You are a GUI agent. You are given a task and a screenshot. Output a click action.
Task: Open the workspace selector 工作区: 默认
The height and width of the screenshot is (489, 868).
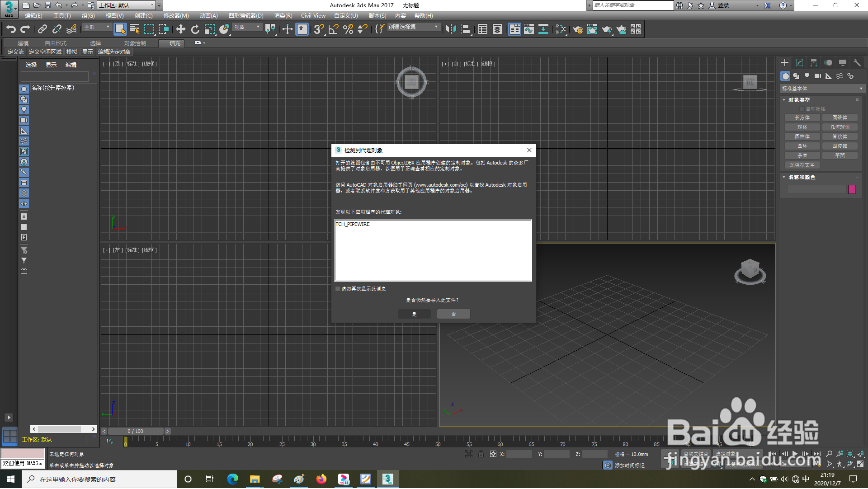[126, 5]
